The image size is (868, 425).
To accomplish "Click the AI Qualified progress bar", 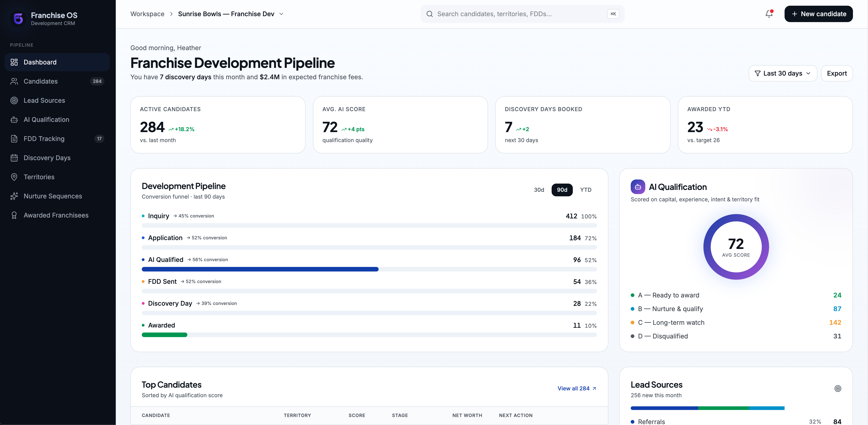I will (x=369, y=269).
